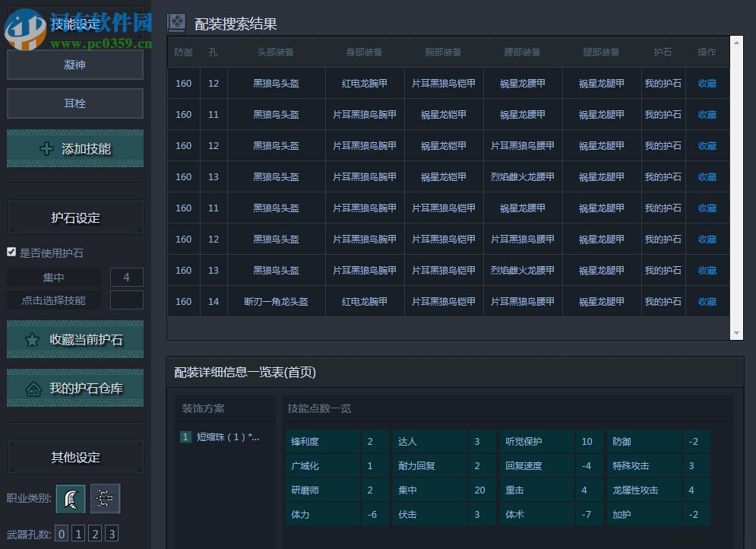The width and height of the screenshot is (756, 549).
Task: Uncheck the 是否使用护石 checkbox
Action: tap(11, 252)
